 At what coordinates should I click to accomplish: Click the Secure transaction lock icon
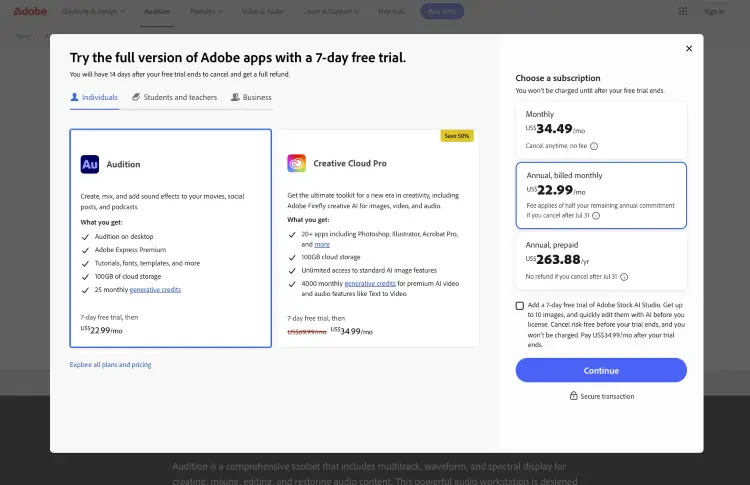tap(574, 396)
